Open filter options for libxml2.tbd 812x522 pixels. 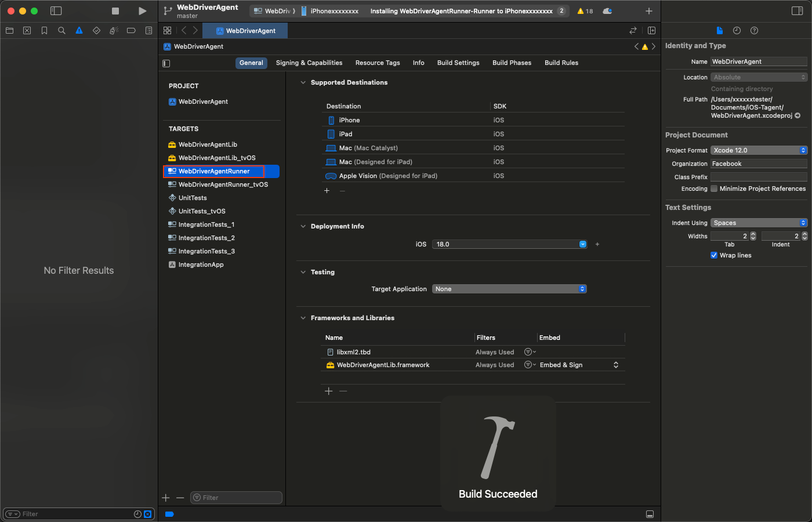click(530, 352)
